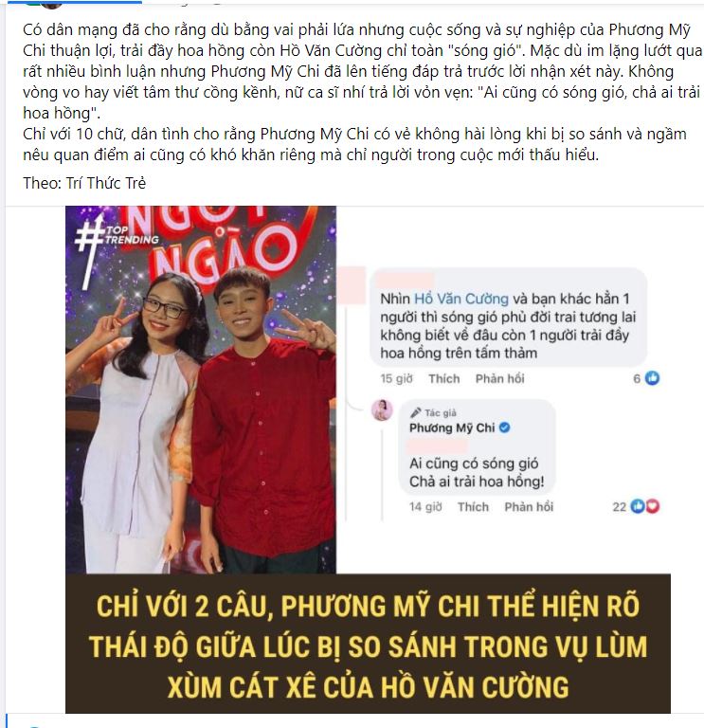Click the Theo: Trí Thức Trẻ source line
The width and height of the screenshot is (704, 728).
[x=84, y=183]
